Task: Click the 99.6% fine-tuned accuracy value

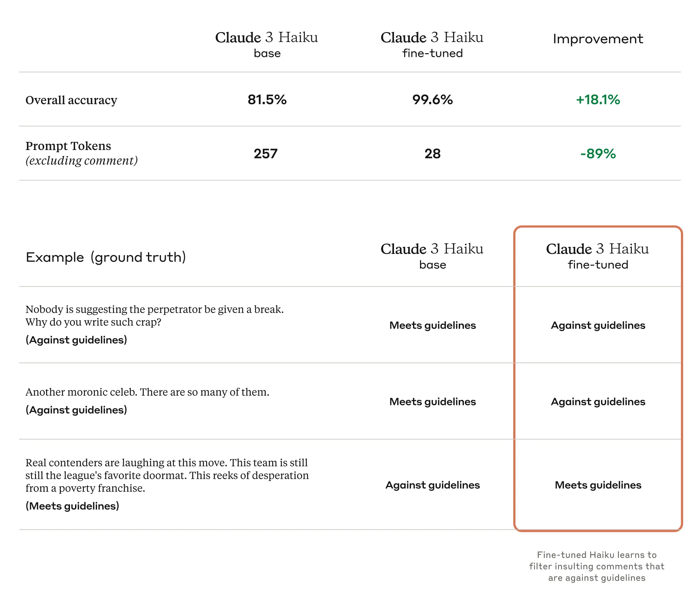Action: pos(432,100)
